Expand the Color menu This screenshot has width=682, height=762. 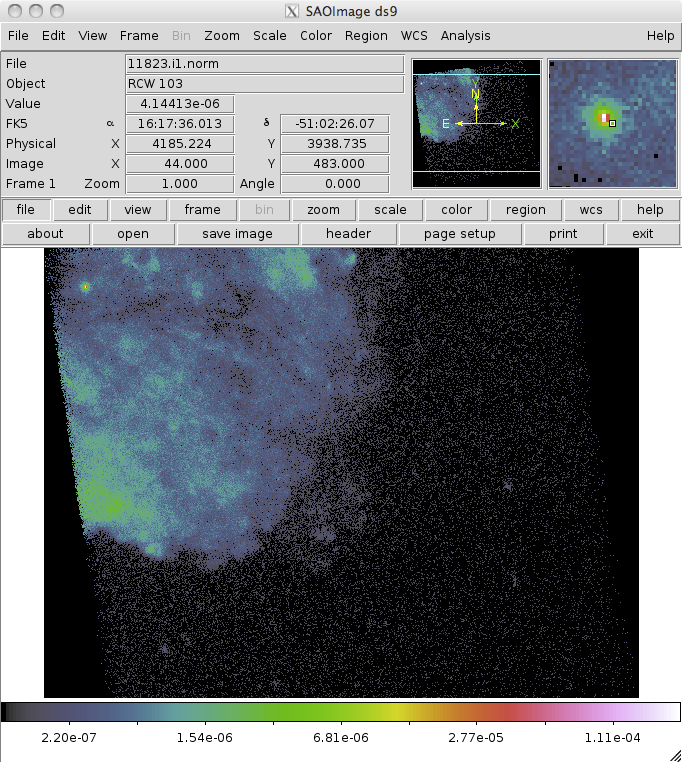[x=316, y=35]
